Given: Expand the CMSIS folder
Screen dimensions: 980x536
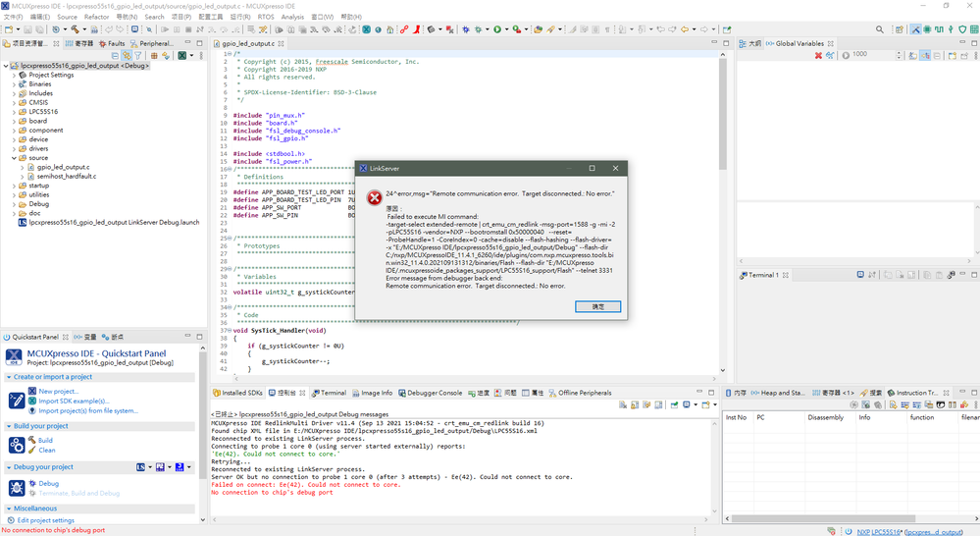Looking at the screenshot, I should (15, 102).
